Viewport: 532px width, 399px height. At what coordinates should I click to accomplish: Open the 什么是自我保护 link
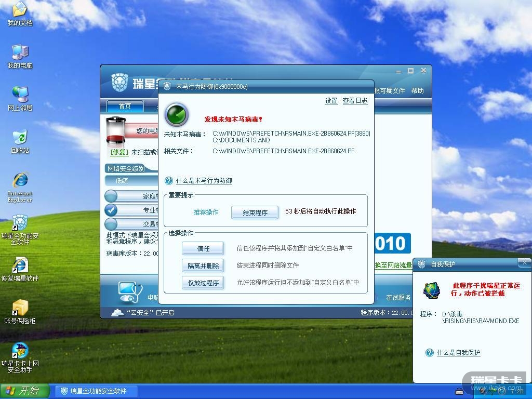(458, 353)
